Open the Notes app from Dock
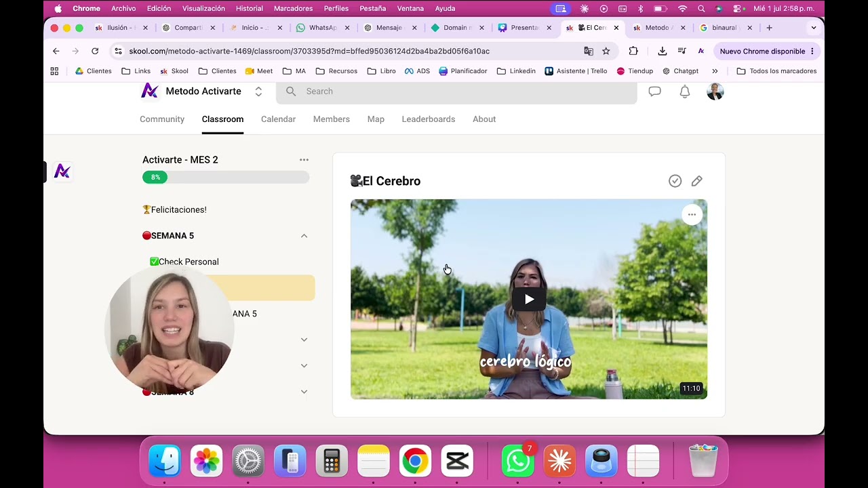Image resolution: width=868 pixels, height=488 pixels. click(374, 462)
